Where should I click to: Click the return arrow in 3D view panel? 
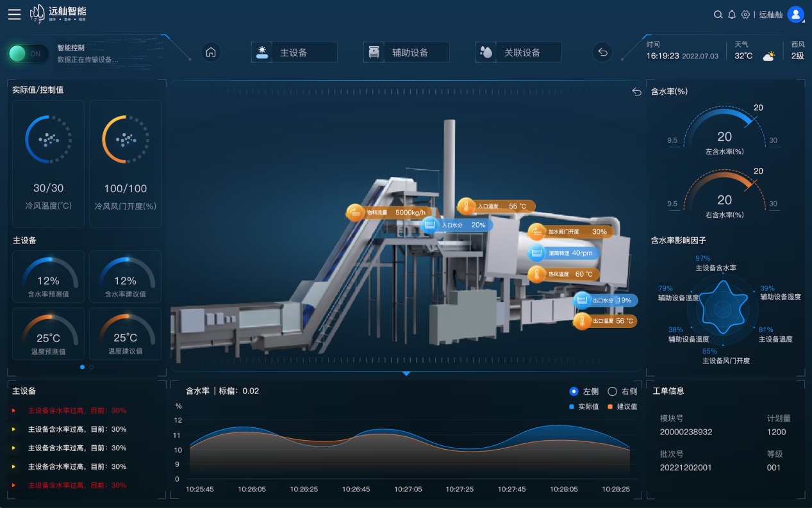(636, 92)
